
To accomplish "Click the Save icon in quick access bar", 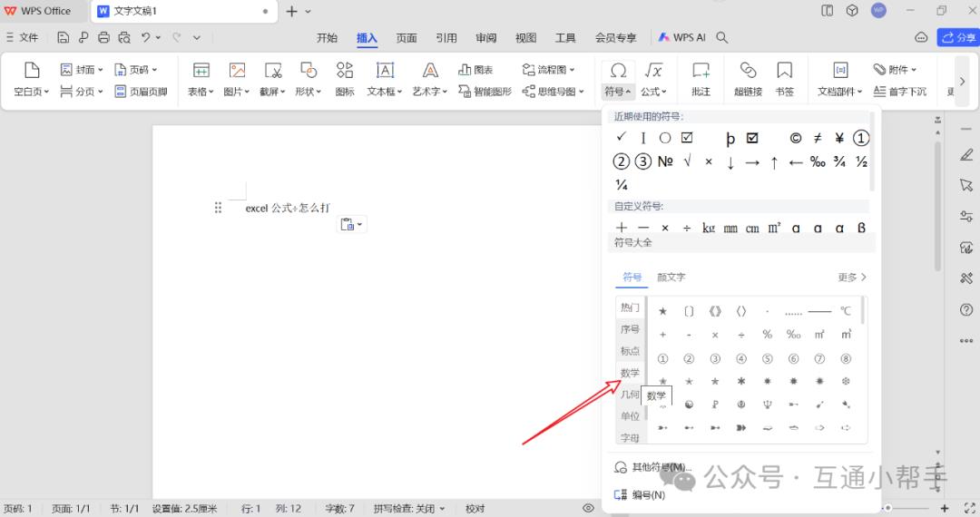I will [63, 37].
